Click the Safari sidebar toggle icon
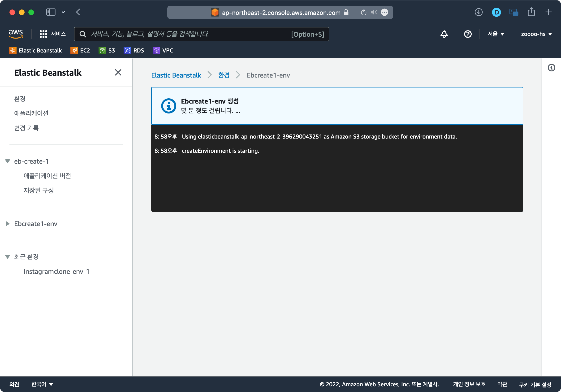Screen dimensions: 561x392 [51, 12]
